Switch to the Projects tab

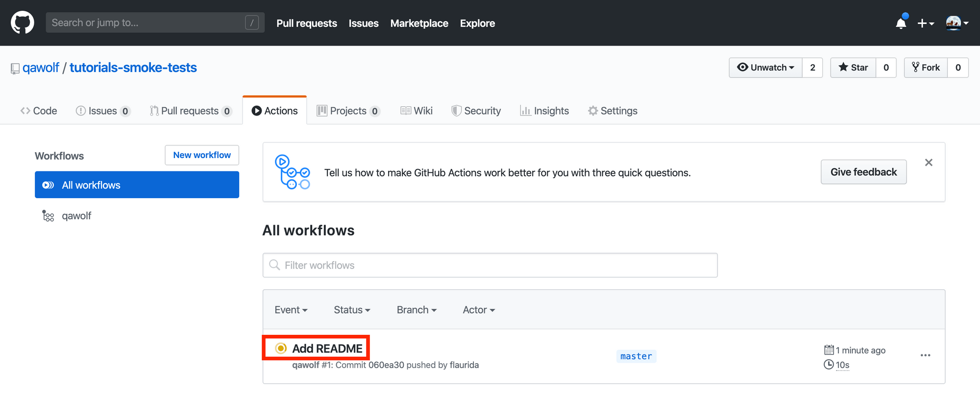click(348, 111)
